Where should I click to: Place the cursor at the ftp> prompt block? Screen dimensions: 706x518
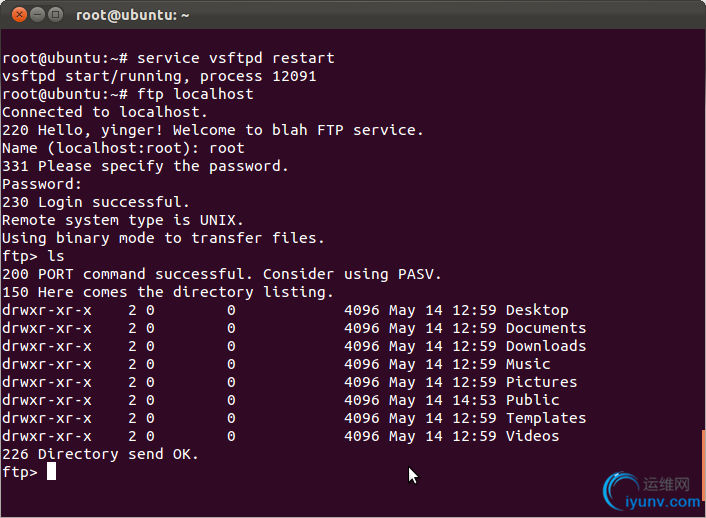coord(51,472)
